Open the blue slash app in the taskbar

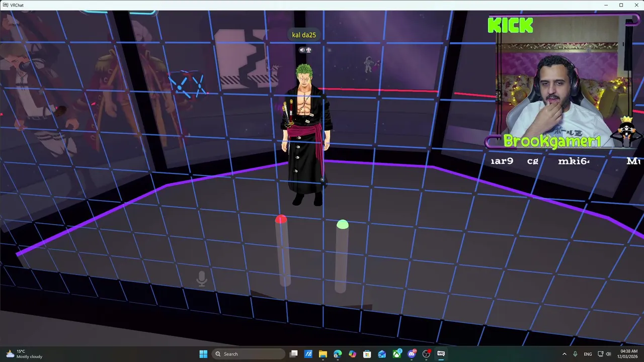click(308, 354)
